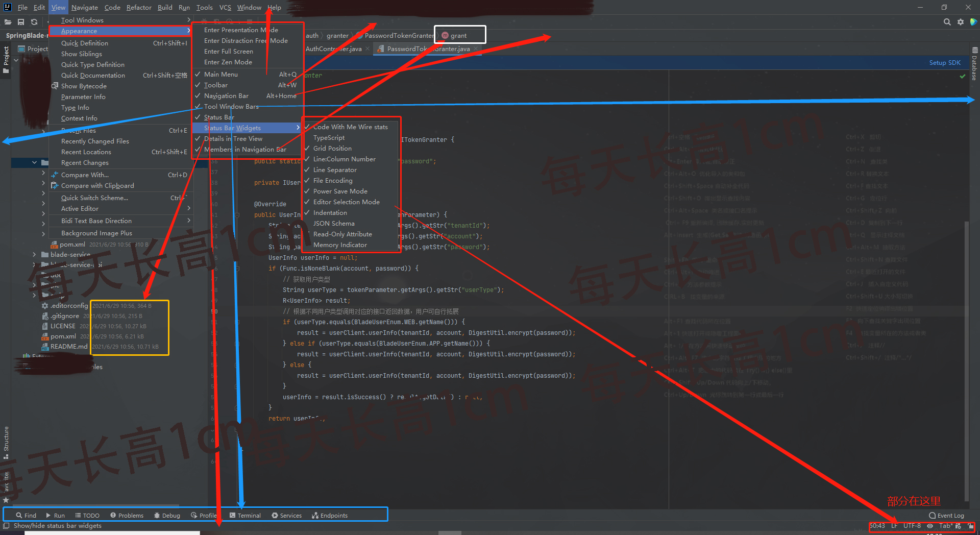The image size is (980, 535).
Task: Toggle Main Menu visibility
Action: point(248,75)
